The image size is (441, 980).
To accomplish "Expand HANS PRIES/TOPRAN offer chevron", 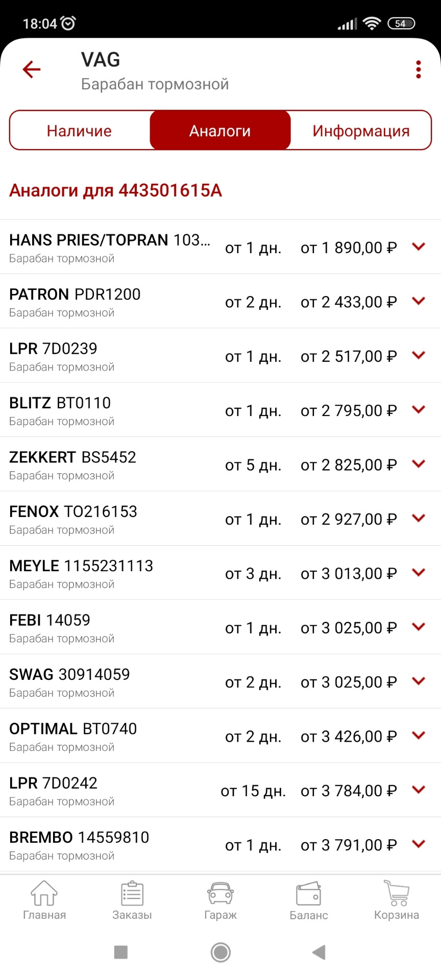I will point(419,247).
